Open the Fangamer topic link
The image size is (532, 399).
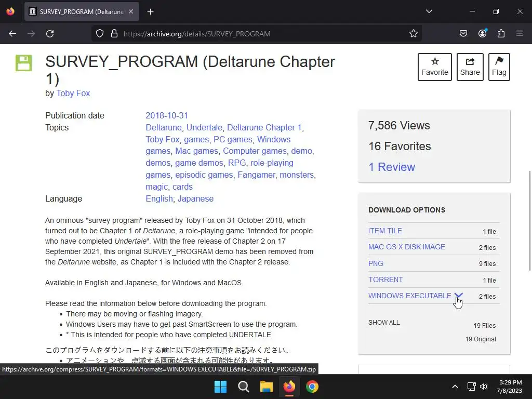[x=257, y=175]
